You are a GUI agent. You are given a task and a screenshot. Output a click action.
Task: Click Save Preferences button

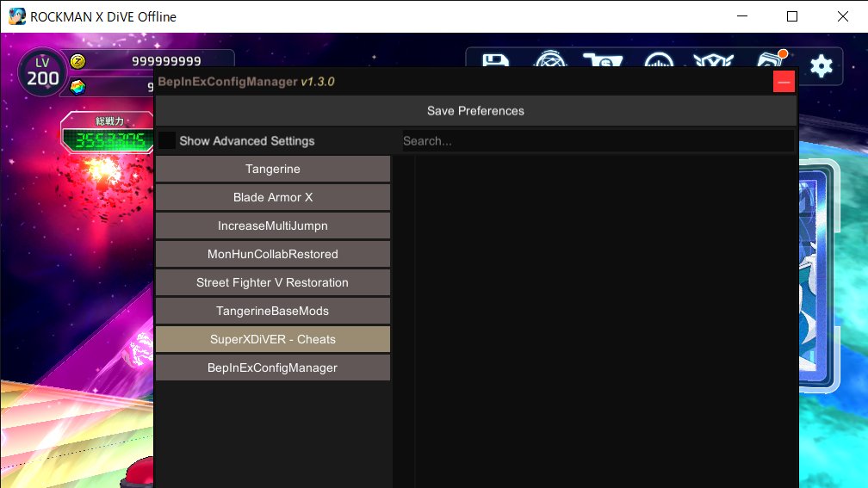click(475, 111)
